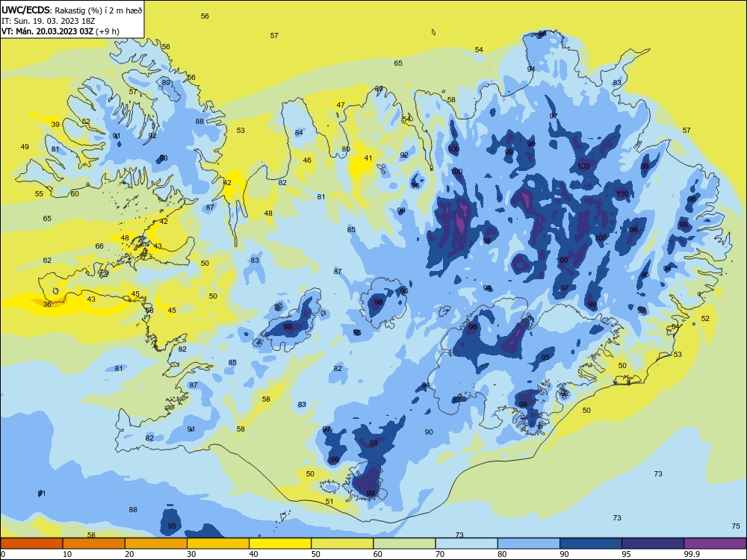This screenshot has width=747, height=560.
Task: Click the legend tick label '20'
Action: coord(129,554)
